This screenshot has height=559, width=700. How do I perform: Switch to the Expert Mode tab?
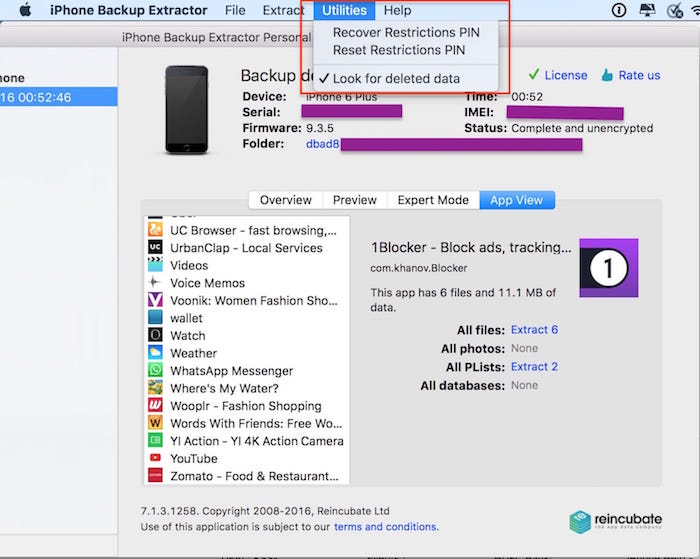[433, 200]
